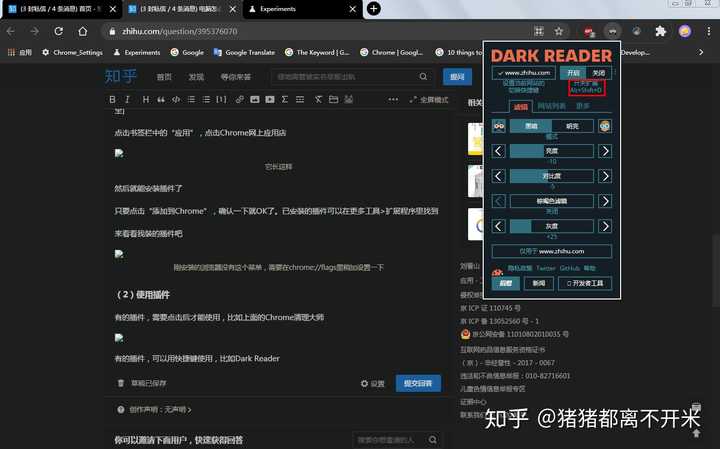Insert a video using video icon
Screen dimensions: 720x449
(270, 99)
